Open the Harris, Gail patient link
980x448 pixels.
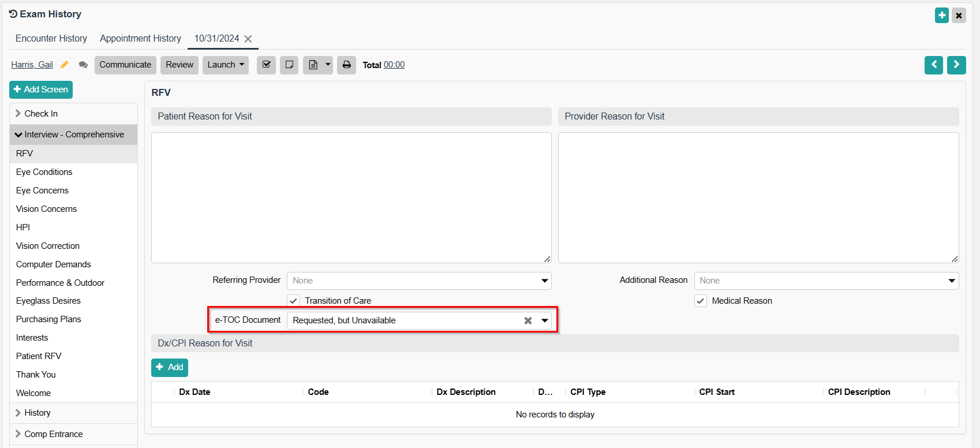32,65
